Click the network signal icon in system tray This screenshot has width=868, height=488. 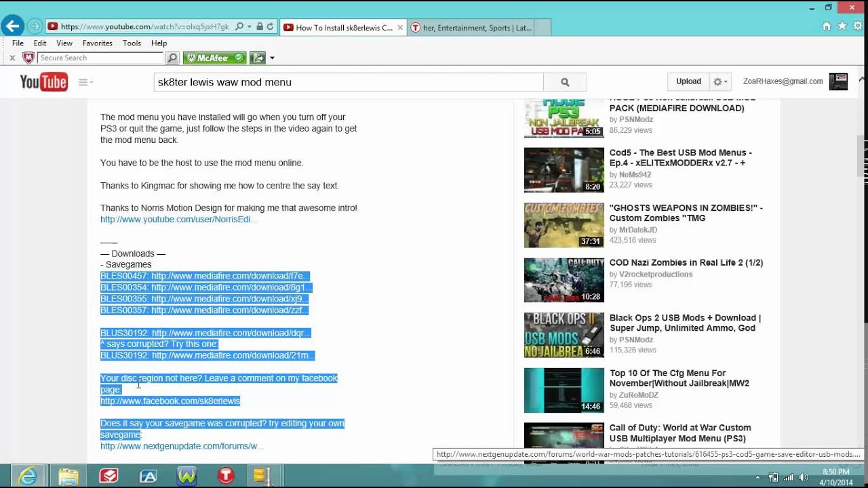coord(788,476)
